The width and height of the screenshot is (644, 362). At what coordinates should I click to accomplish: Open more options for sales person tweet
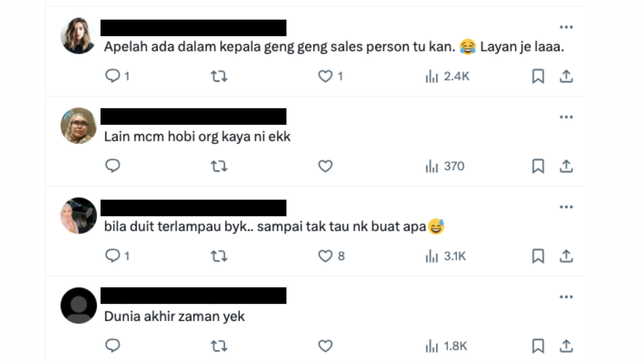tap(566, 27)
